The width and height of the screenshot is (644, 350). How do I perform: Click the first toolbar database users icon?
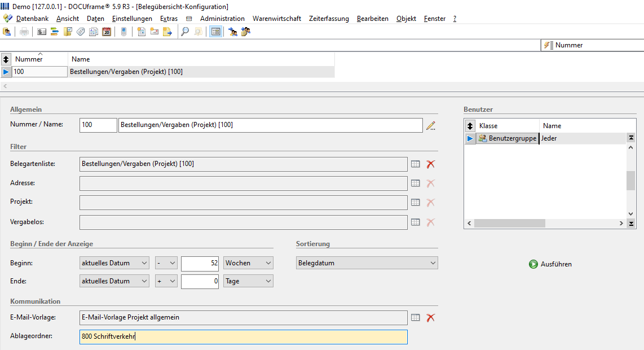click(x=7, y=32)
